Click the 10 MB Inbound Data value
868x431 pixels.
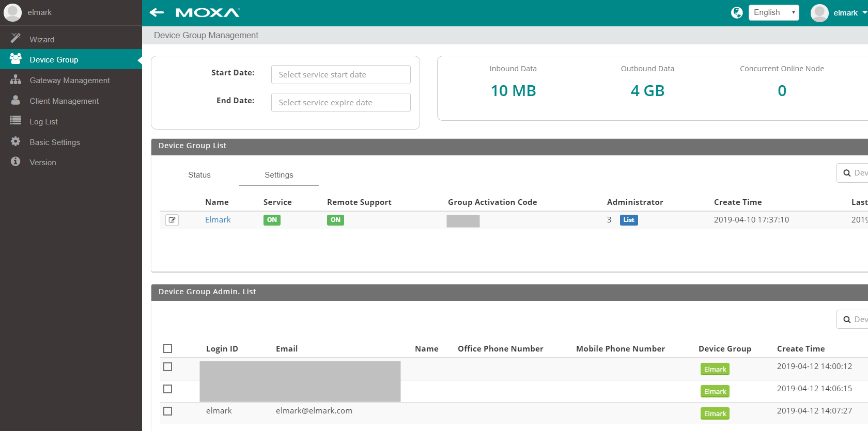[513, 91]
